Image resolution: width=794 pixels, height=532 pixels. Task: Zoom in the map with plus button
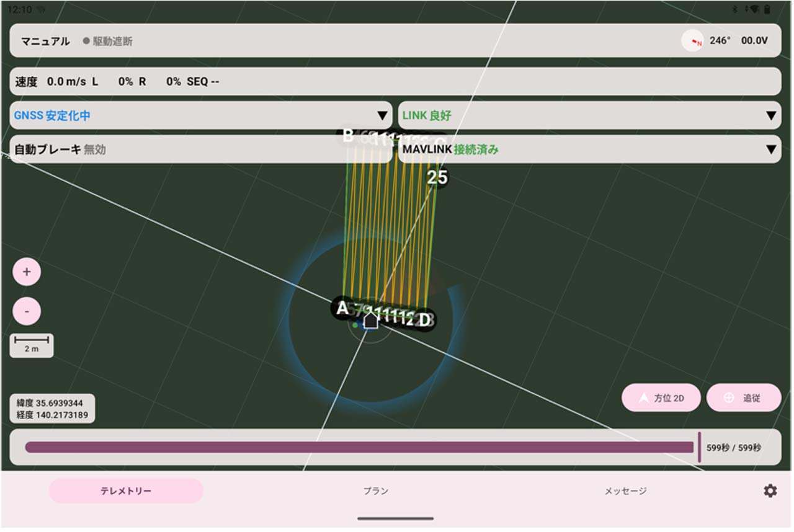tap(27, 272)
